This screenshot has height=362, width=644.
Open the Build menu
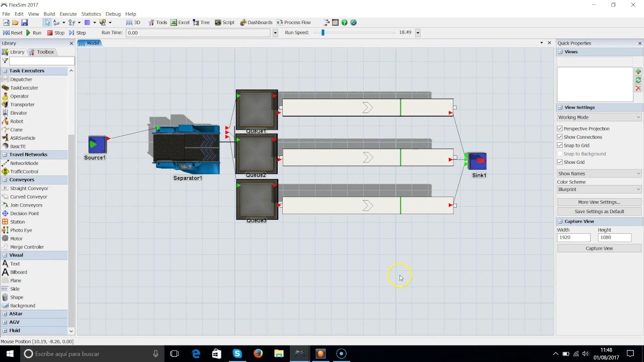point(49,14)
